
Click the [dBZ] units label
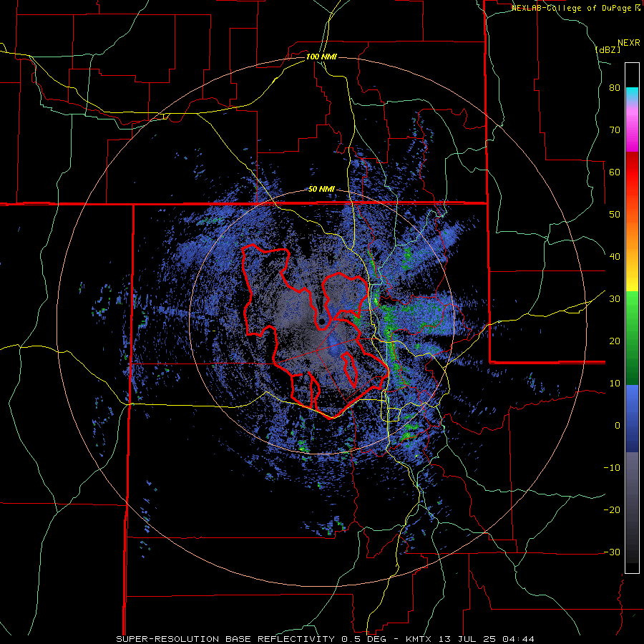tap(608, 49)
